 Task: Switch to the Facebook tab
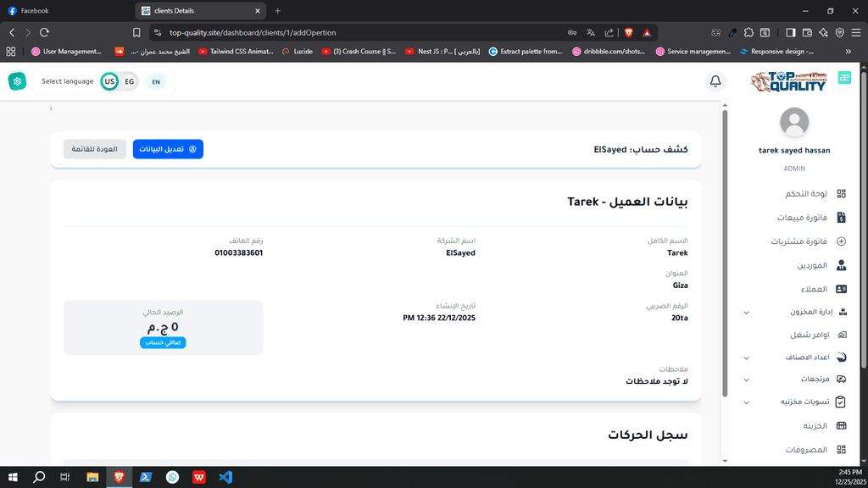pos(66,10)
